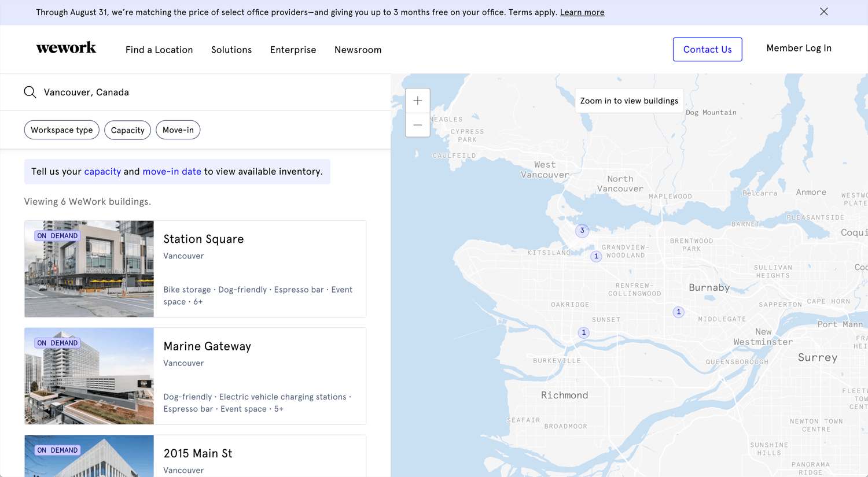Select map marker near Grandview-Woodland
The width and height of the screenshot is (868, 477).
[x=596, y=256]
